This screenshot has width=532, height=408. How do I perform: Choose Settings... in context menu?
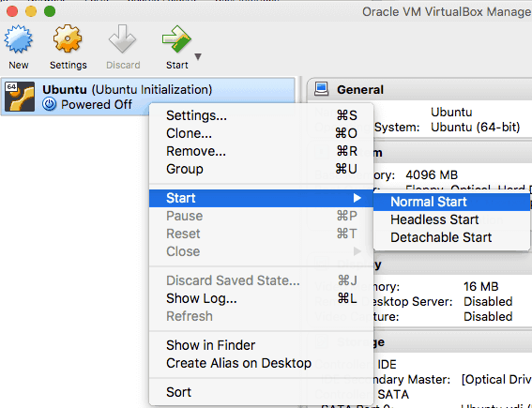coord(261,115)
